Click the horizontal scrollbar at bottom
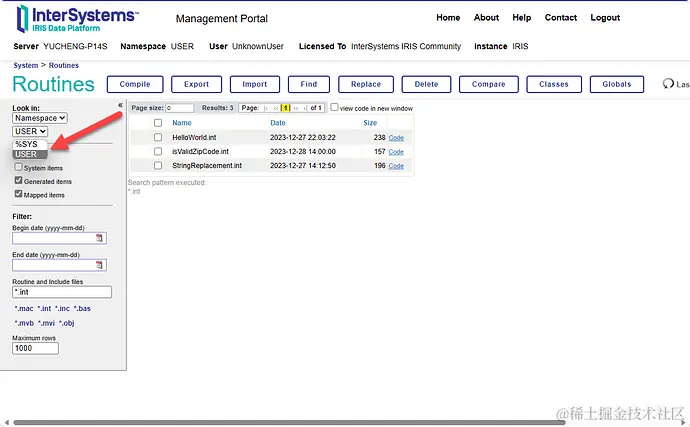 289,423
